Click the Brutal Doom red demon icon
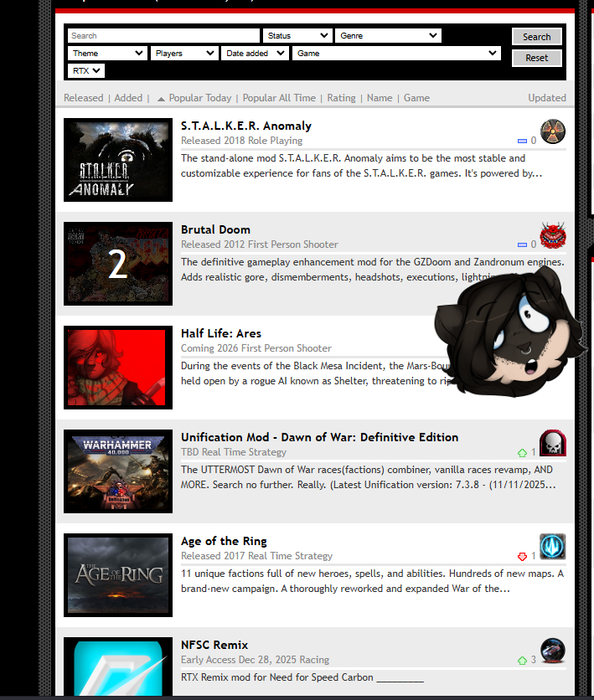594x700 pixels. pos(553,235)
